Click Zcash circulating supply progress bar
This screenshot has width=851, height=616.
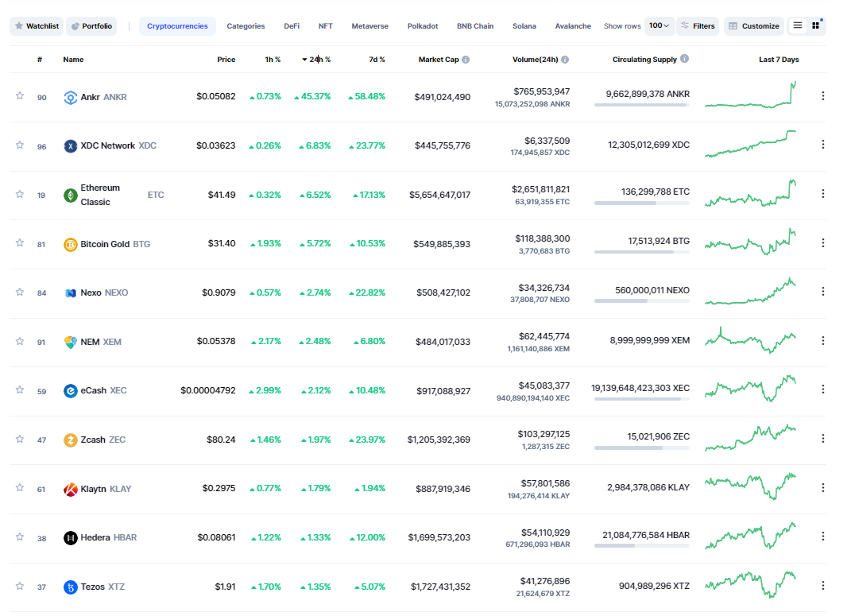(642, 447)
